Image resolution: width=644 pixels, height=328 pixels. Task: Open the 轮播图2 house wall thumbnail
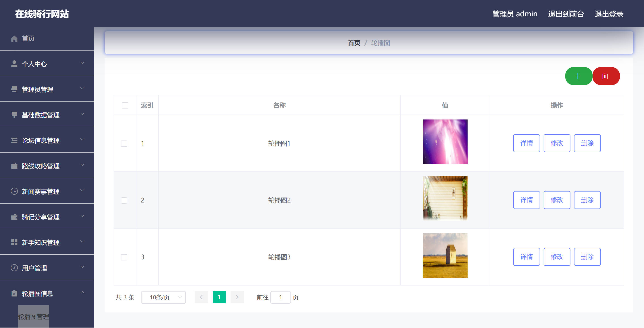(445, 199)
